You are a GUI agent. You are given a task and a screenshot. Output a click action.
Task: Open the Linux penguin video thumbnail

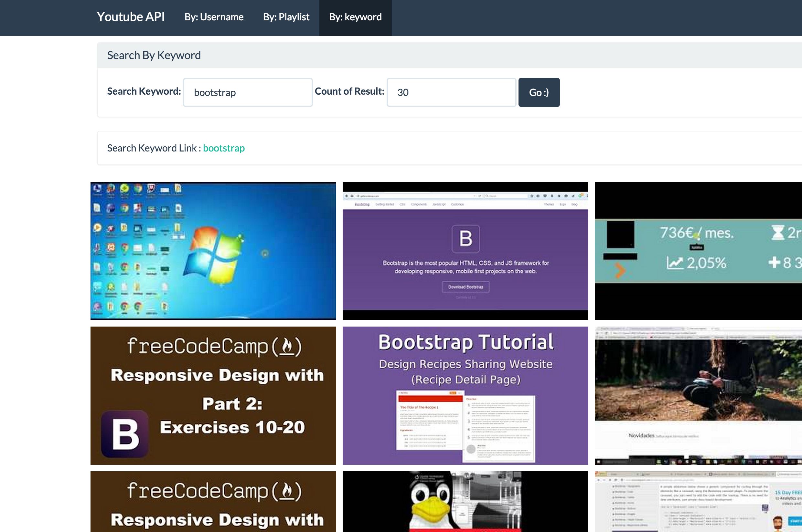coord(465,501)
